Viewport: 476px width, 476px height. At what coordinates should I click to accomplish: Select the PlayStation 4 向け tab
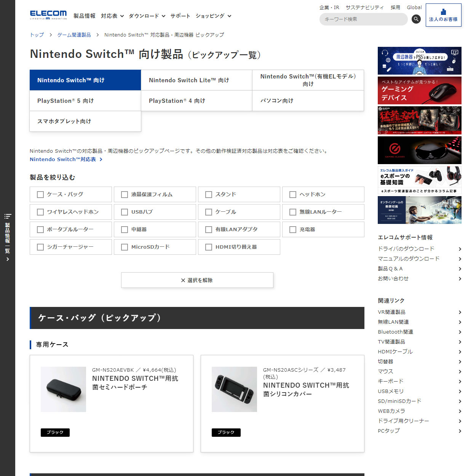click(x=196, y=101)
